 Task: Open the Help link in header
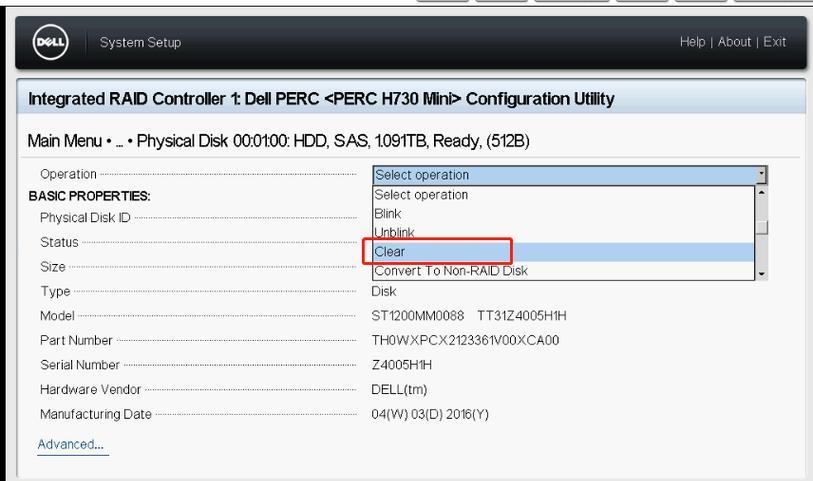[692, 42]
